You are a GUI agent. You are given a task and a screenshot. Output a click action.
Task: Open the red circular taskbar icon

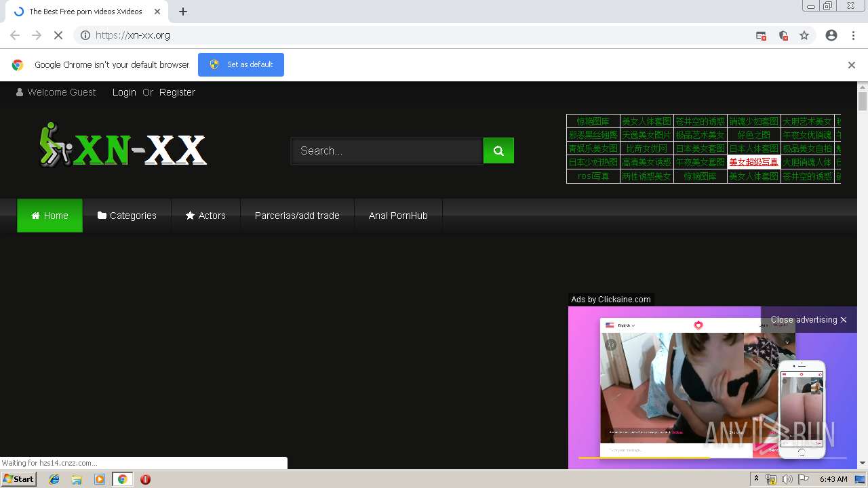145,479
